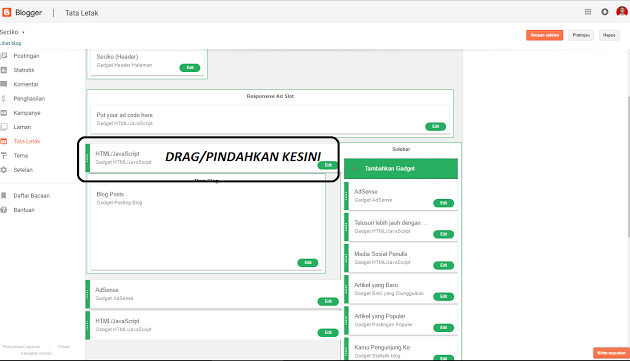Grab drag handle of Artikel yang Populer gadget
Viewport: 630px width, 361px height.
coord(346,320)
